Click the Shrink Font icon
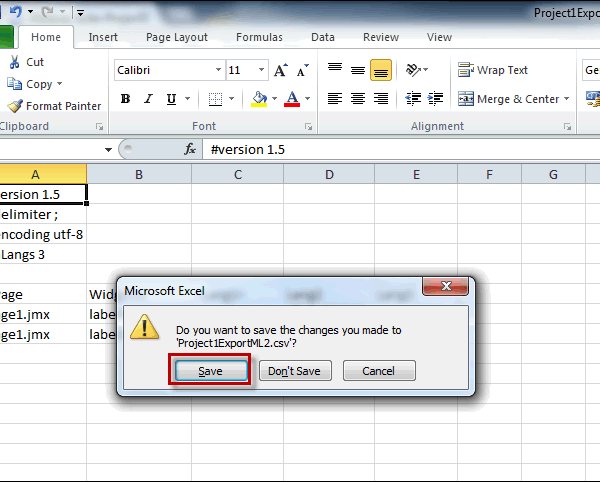Viewport: 600px width, 482px height. click(302, 70)
